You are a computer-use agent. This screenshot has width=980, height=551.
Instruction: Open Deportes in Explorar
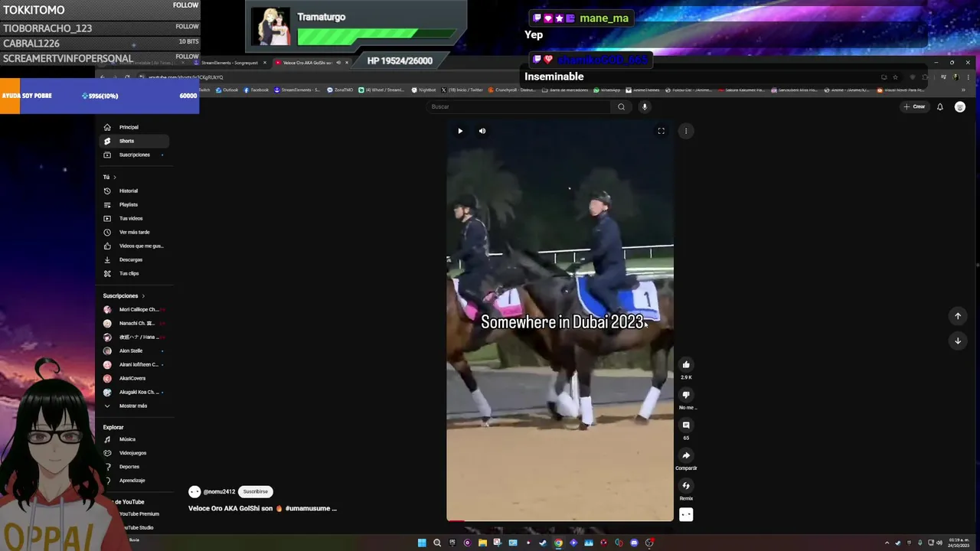point(135,467)
